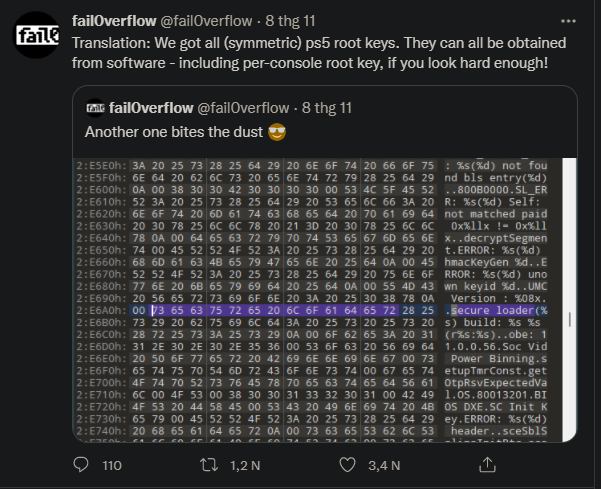Click the highlighted "secure loader" text in image
The image size is (601, 489).
[493, 310]
